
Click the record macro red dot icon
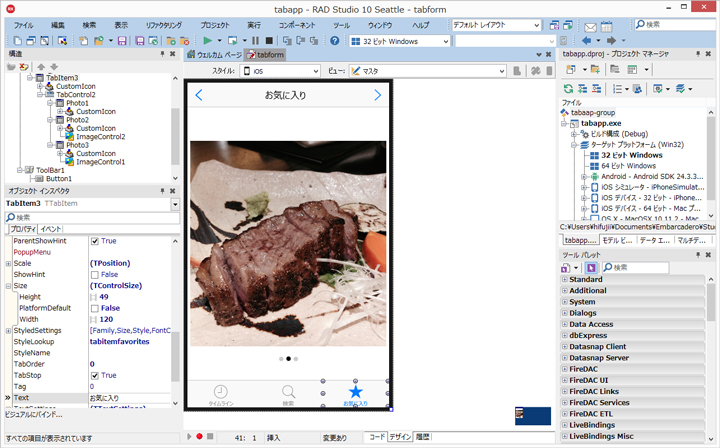click(x=199, y=437)
